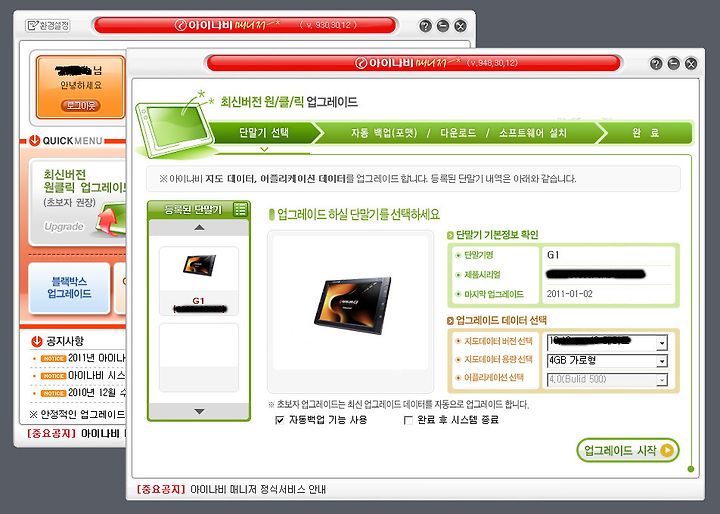Image resolution: width=720 pixels, height=514 pixels.
Task: Click the 2011-01-02 last upgrade date
Action: click(x=569, y=294)
